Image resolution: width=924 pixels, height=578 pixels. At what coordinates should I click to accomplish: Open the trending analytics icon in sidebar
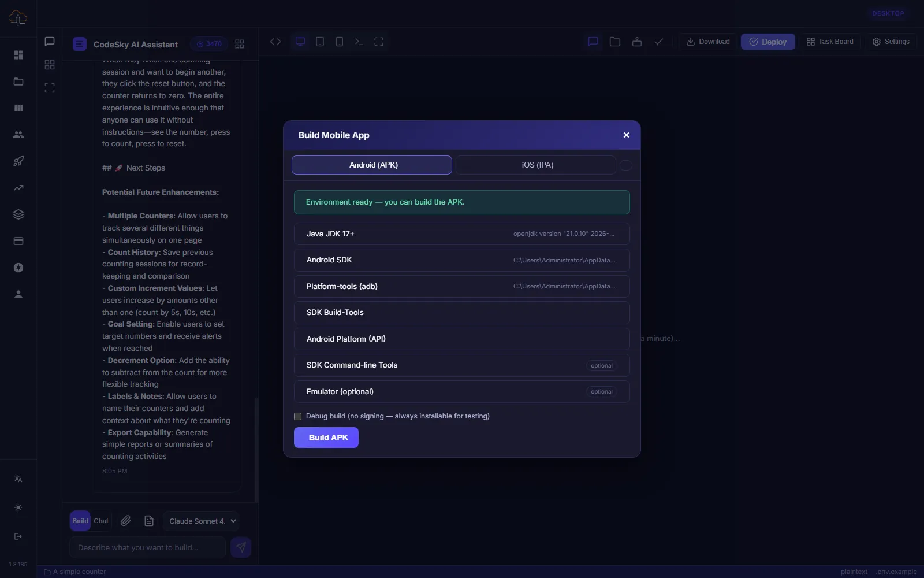click(18, 188)
